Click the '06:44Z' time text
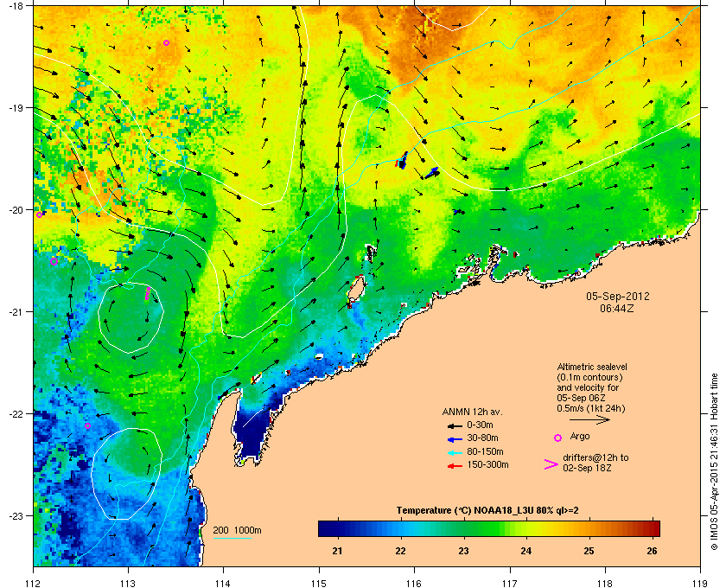 point(617,308)
